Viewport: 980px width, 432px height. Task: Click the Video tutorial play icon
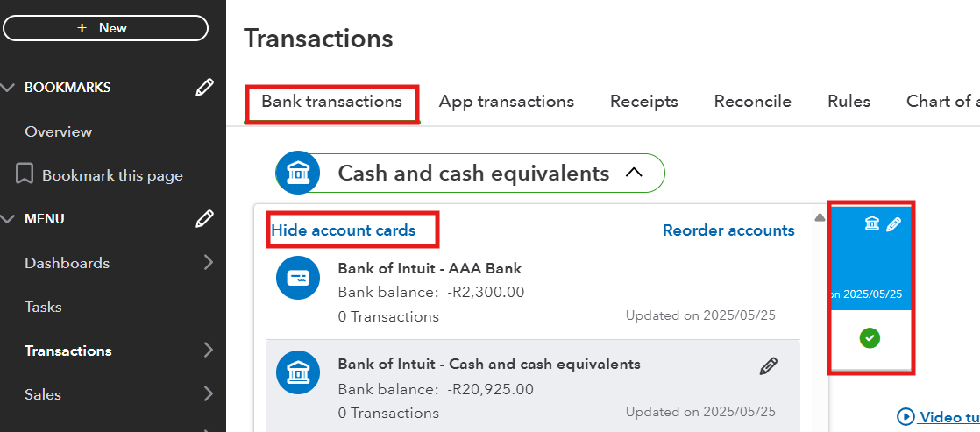pos(905,416)
